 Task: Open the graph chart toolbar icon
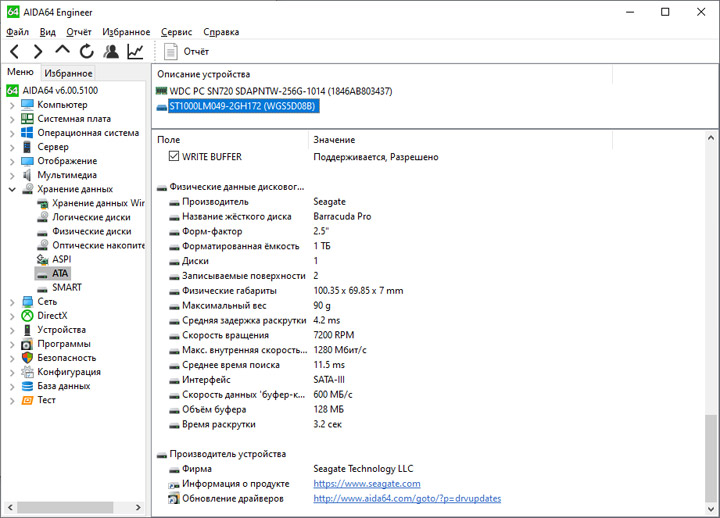[x=135, y=51]
